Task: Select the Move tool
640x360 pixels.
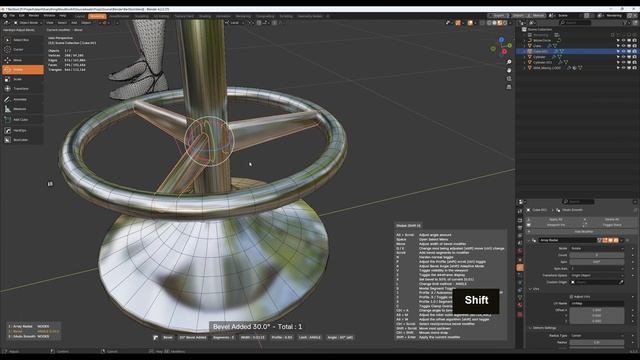Action: [x=22, y=60]
